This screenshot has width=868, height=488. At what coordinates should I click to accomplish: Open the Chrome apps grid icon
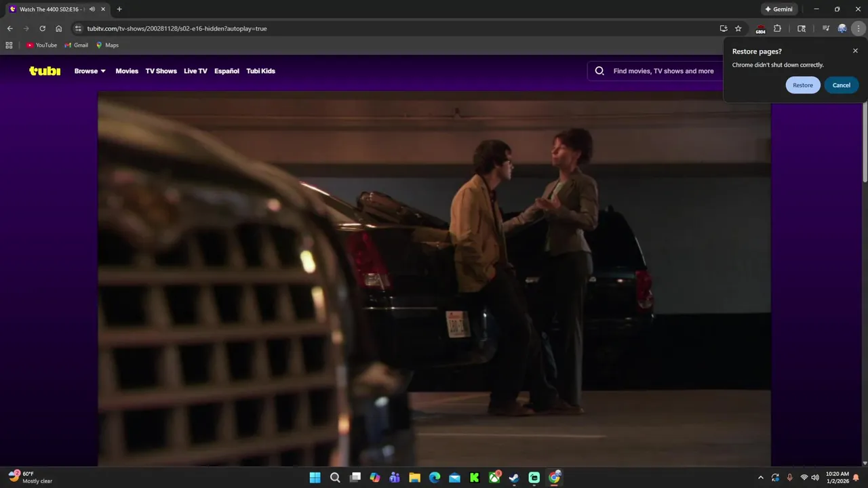coord(9,45)
